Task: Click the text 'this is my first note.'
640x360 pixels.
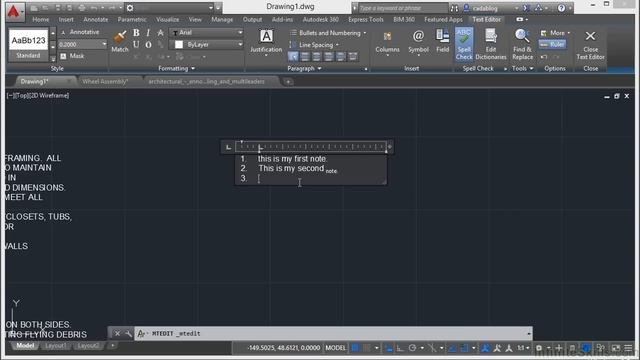Action: [x=292, y=159]
